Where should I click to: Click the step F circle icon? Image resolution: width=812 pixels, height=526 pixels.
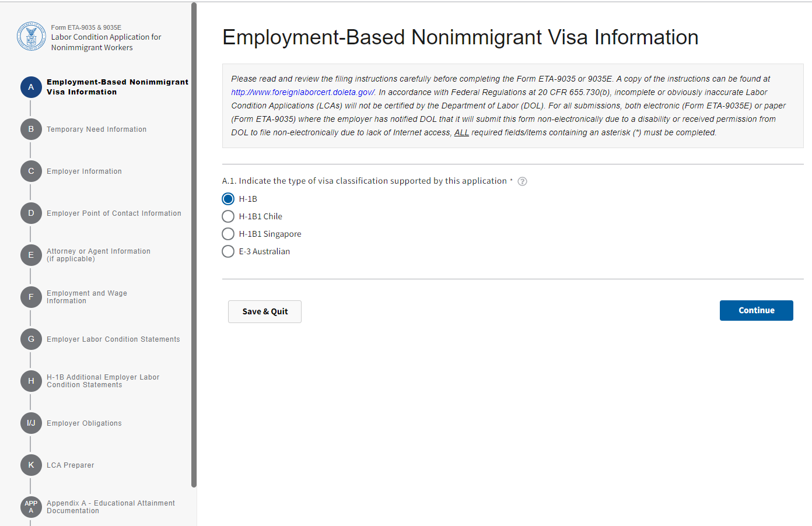point(31,297)
